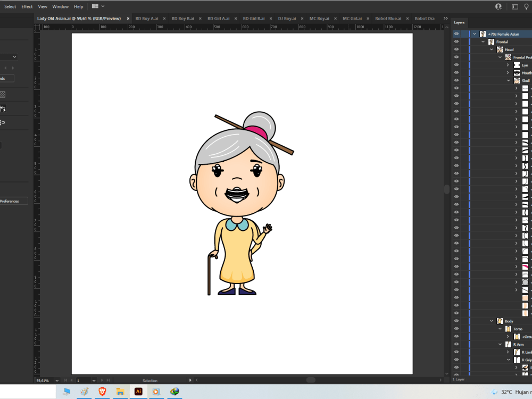This screenshot has width=532, height=399.
Task: Open the Help menu
Action: pyautogui.click(x=78, y=6)
